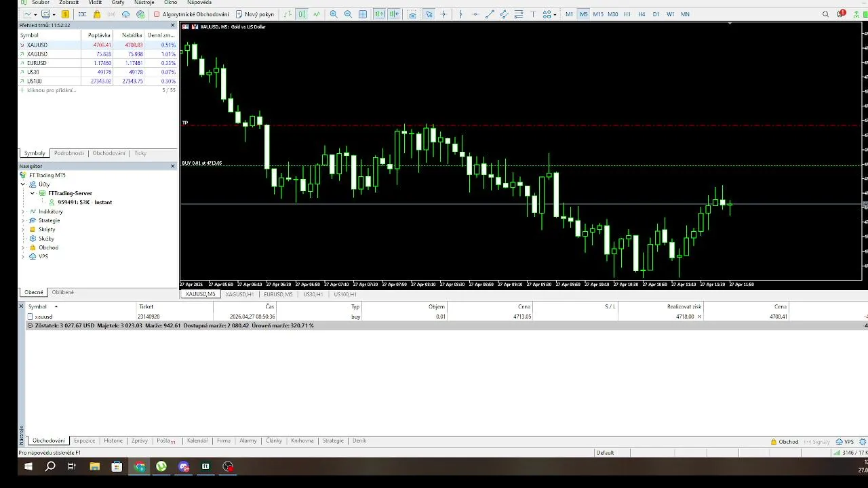The image size is (868, 488).
Task: Select the horizontal line drawing tool
Action: click(475, 14)
